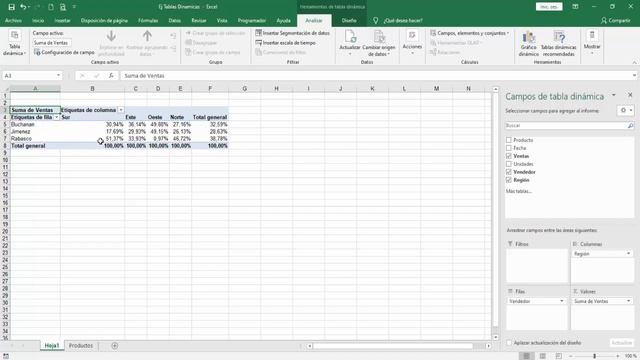The height and width of the screenshot is (360, 640).
Task: Uncheck the Ventas field checkbox
Action: click(509, 156)
